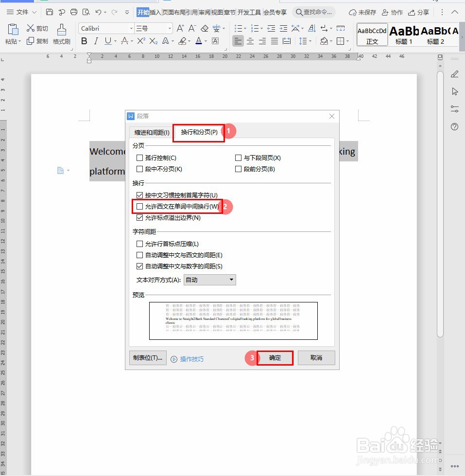
Task: Apply font color A swatch
Action: coord(199,41)
